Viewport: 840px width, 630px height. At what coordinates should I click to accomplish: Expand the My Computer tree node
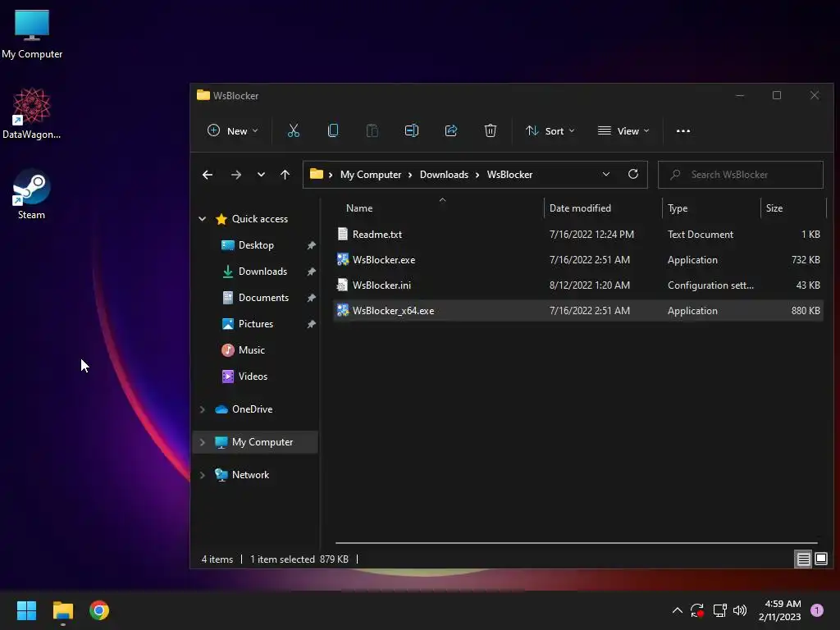pos(203,442)
